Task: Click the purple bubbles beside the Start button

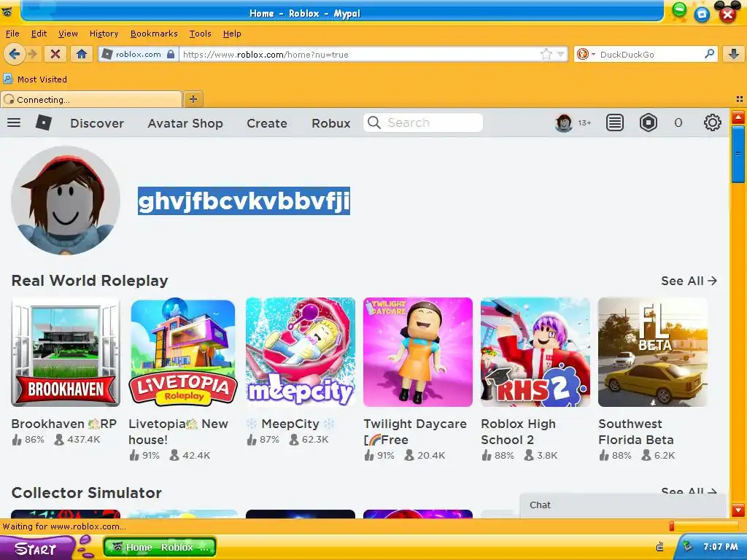Action: tap(85, 547)
